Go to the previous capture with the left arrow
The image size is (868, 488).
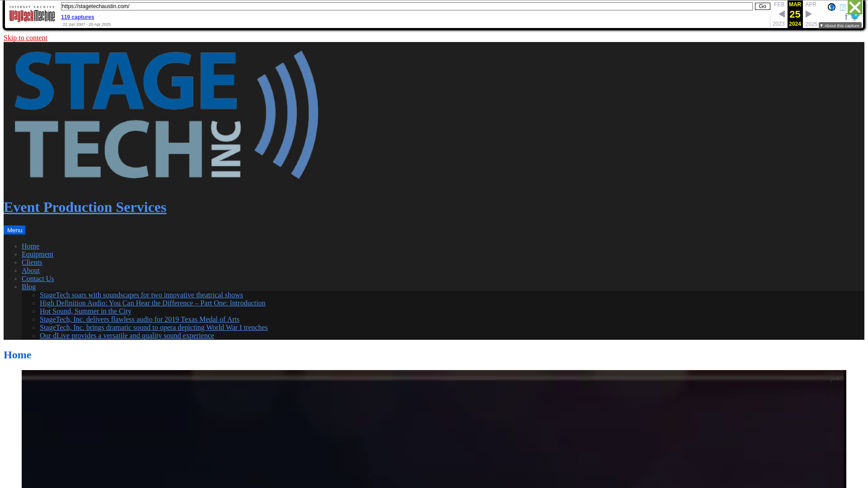click(x=782, y=14)
